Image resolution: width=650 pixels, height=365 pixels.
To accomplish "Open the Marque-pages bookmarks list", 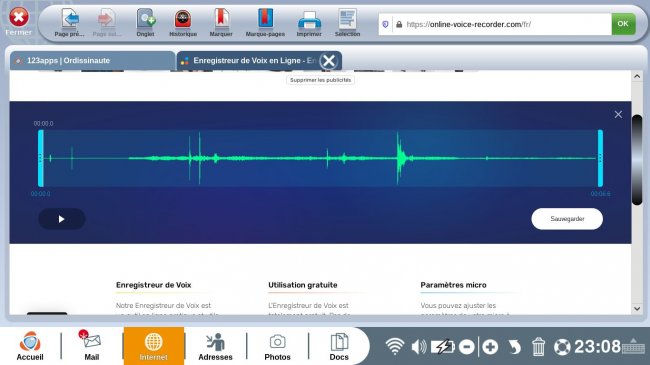I will coord(265,23).
